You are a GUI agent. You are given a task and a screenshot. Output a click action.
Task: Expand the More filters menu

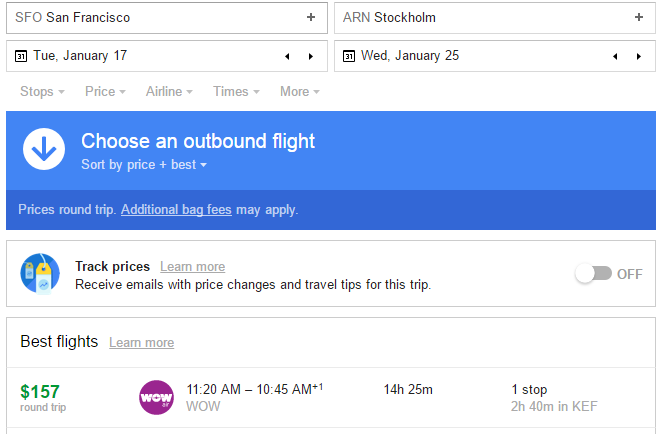tap(299, 91)
